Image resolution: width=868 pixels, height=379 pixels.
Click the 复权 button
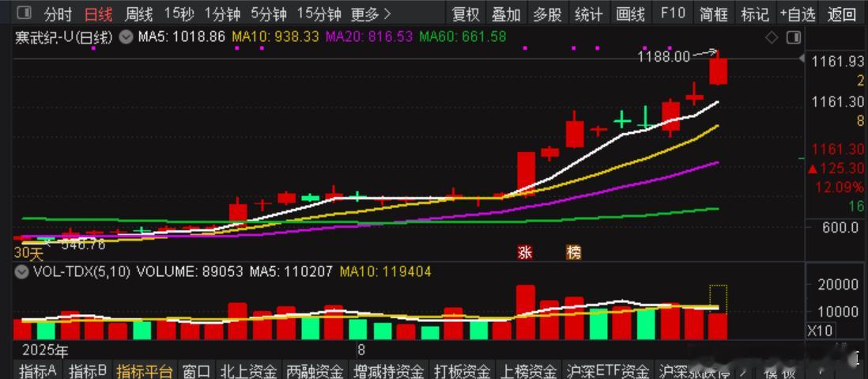pos(466,14)
